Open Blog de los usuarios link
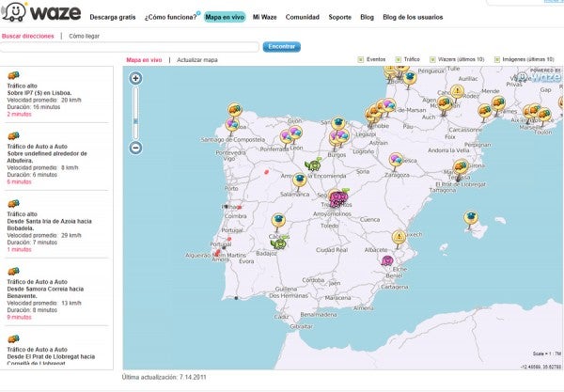This screenshot has width=564, height=392. pyautogui.click(x=413, y=17)
